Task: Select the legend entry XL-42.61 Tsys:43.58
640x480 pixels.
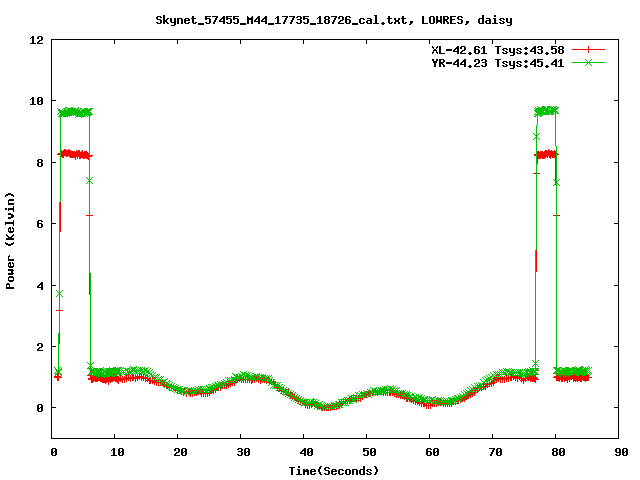Action: 498,50
